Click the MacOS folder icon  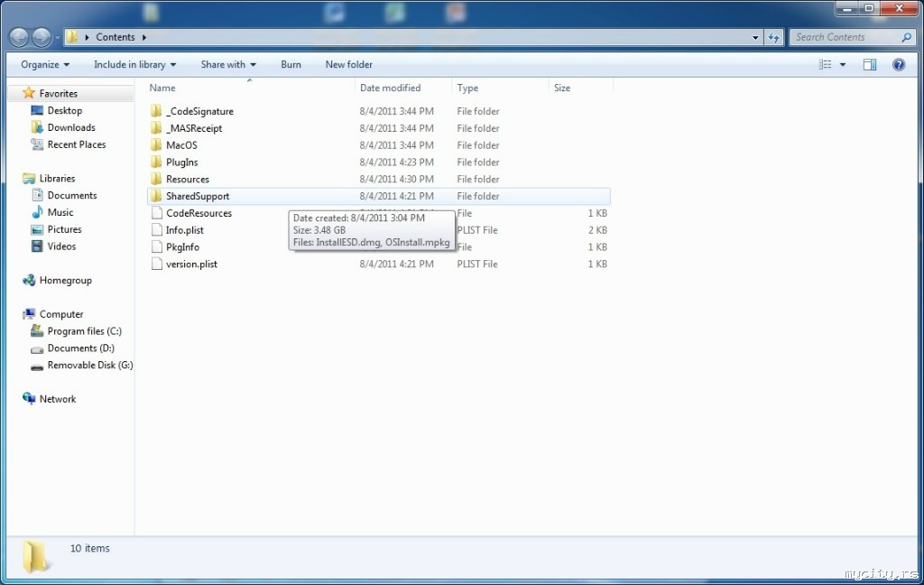click(156, 145)
